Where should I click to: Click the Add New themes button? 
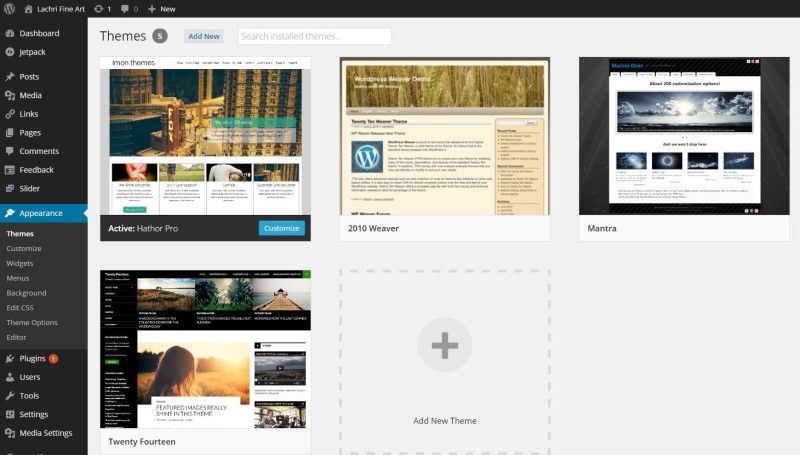coord(204,36)
